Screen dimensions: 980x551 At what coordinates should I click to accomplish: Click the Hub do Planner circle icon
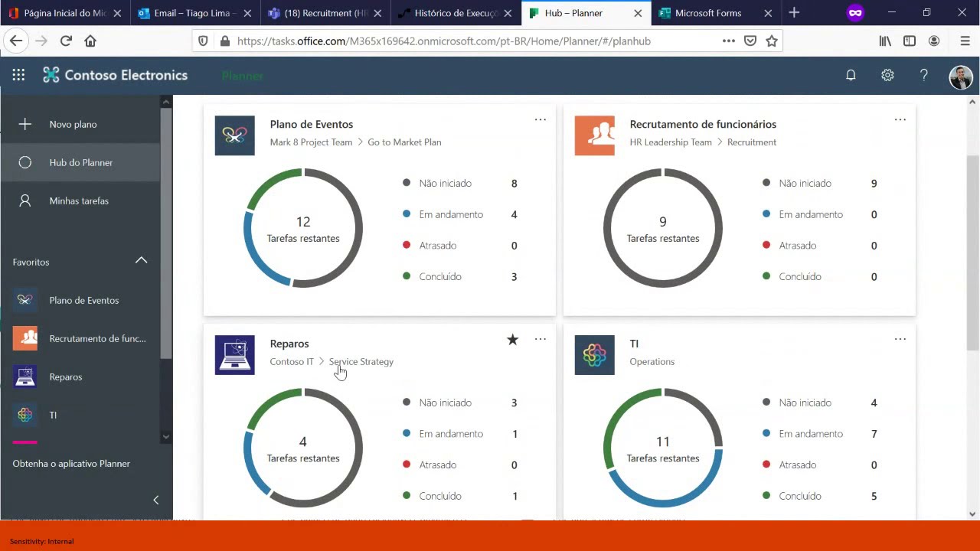(24, 162)
